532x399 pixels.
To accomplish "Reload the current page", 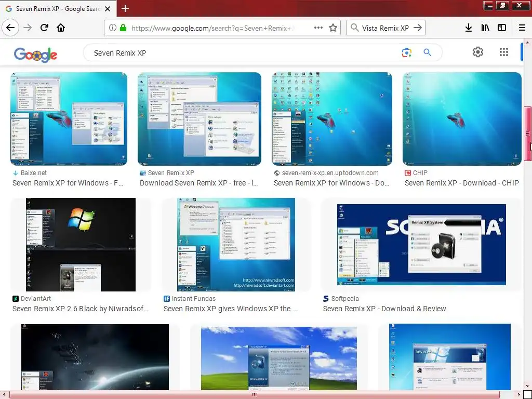I will (45, 28).
